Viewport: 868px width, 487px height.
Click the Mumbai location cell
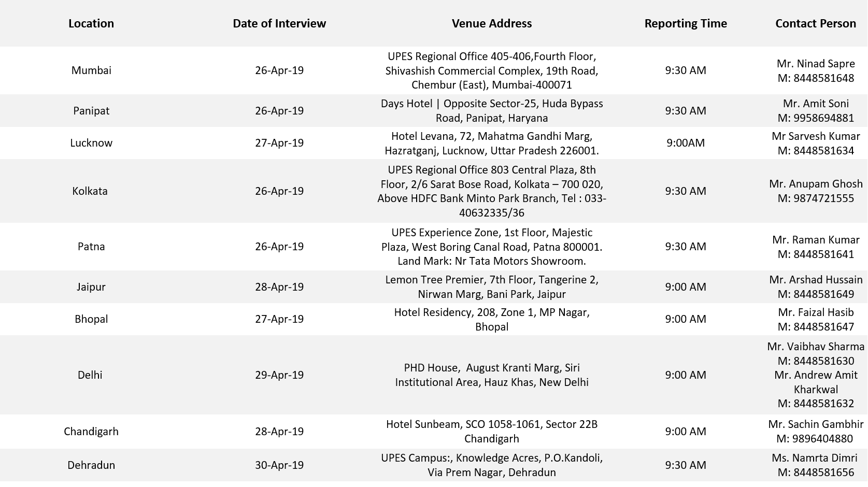(x=91, y=70)
